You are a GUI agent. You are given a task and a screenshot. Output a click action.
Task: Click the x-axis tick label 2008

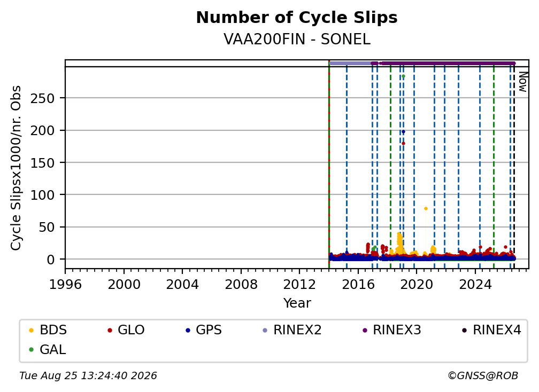click(241, 285)
